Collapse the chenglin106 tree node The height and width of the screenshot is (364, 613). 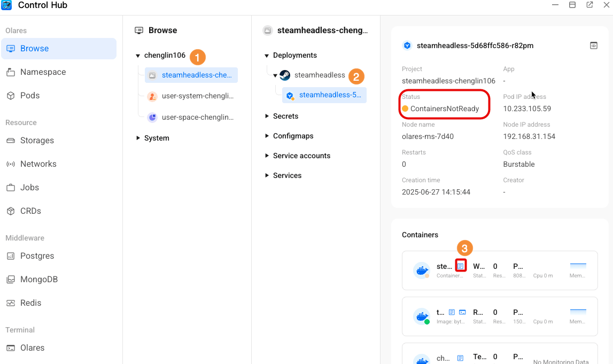pos(138,56)
